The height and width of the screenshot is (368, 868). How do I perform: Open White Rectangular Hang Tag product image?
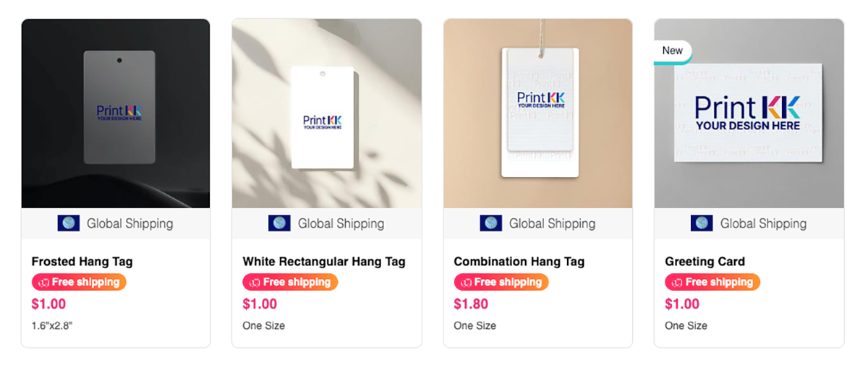pyautogui.click(x=327, y=114)
